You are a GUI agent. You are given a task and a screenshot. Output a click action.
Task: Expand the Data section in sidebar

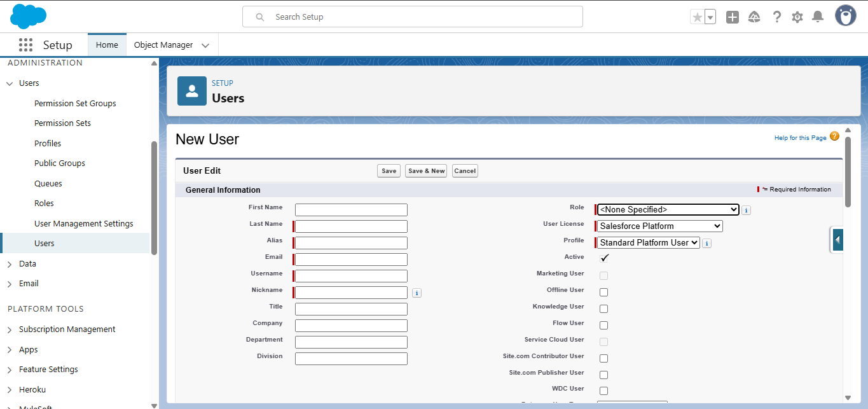pyautogui.click(x=10, y=264)
